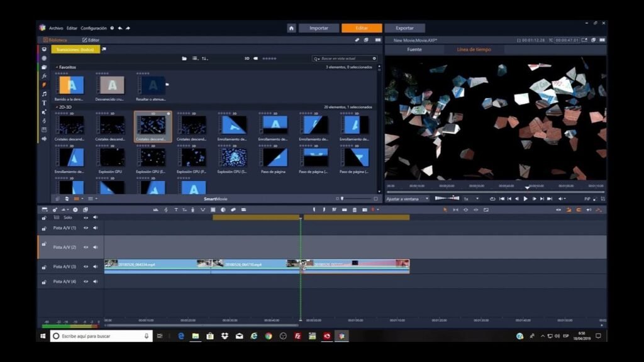Click the undo arrow in title bar
The height and width of the screenshot is (362, 644).
point(120,28)
